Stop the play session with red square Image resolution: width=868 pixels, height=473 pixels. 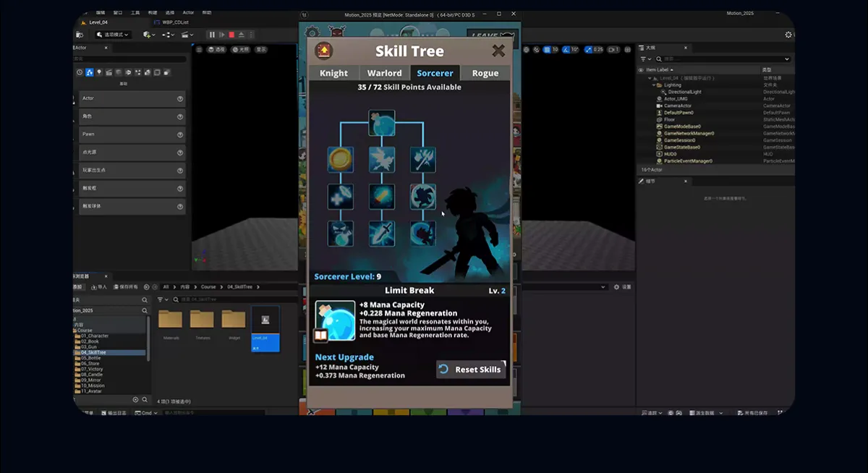click(231, 35)
